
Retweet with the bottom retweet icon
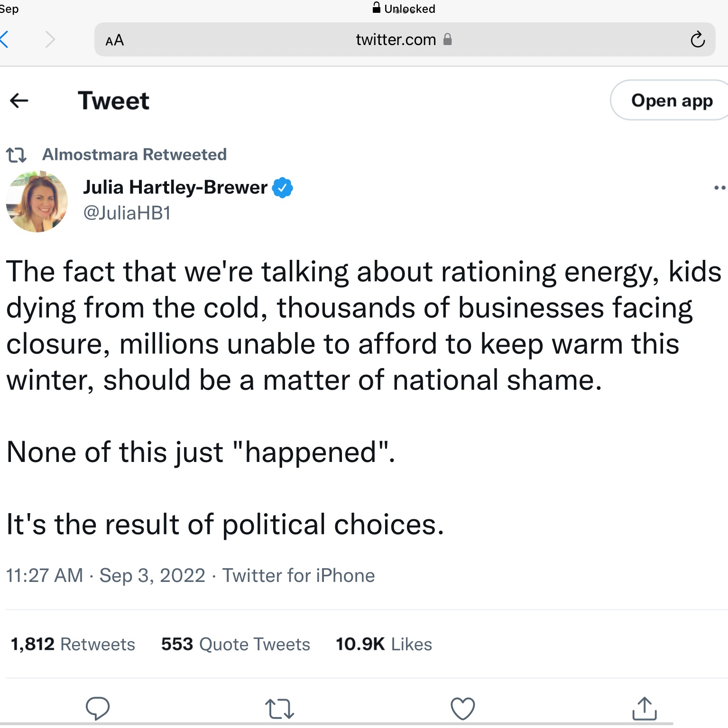pyautogui.click(x=279, y=709)
